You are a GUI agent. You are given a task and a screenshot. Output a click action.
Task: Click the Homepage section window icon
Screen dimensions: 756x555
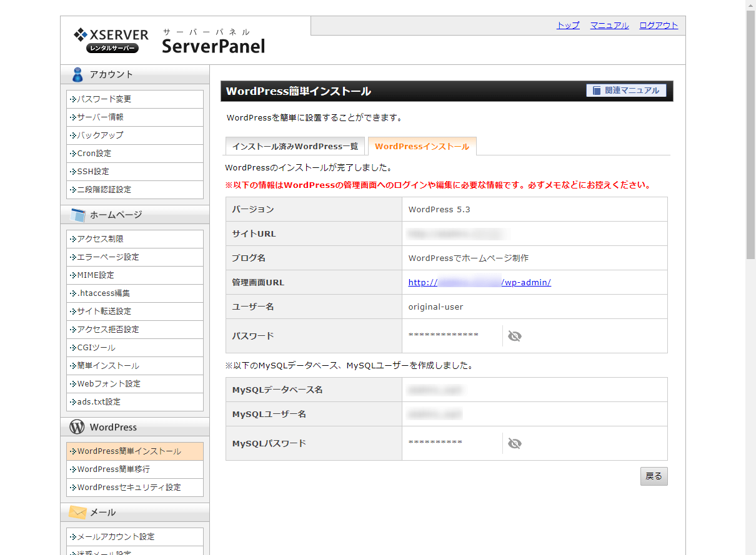click(77, 215)
